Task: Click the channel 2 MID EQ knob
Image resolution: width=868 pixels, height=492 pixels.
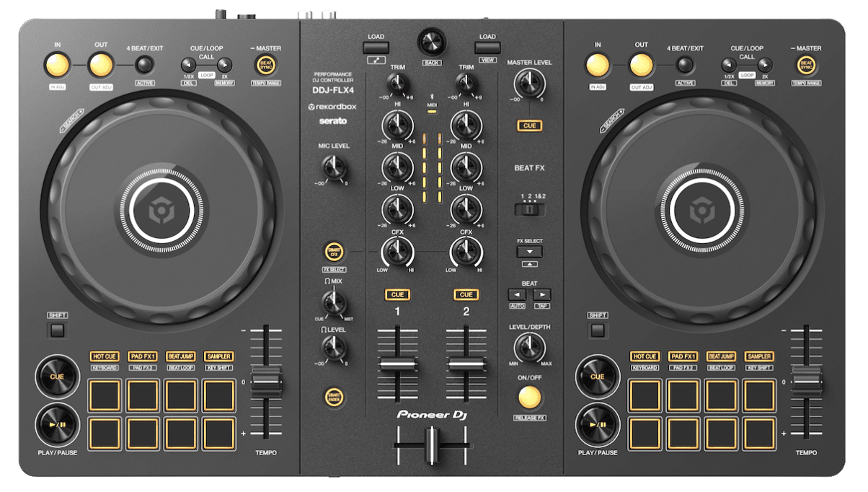Action: coord(466,169)
